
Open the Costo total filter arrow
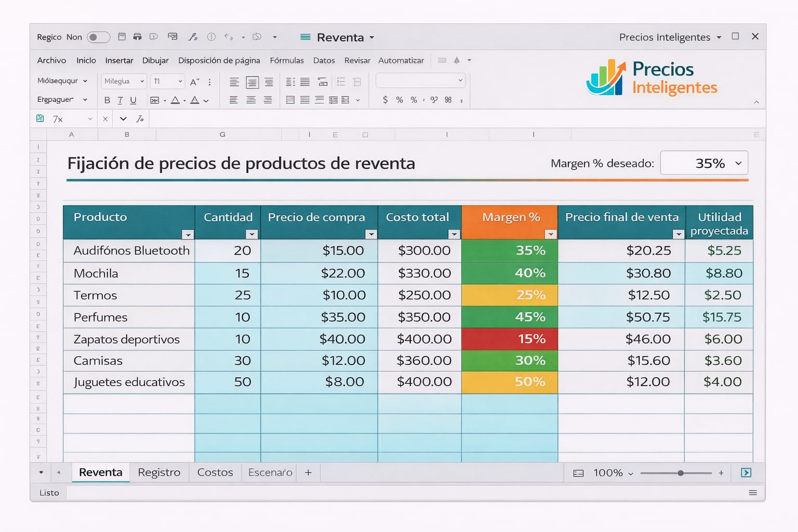454,234
